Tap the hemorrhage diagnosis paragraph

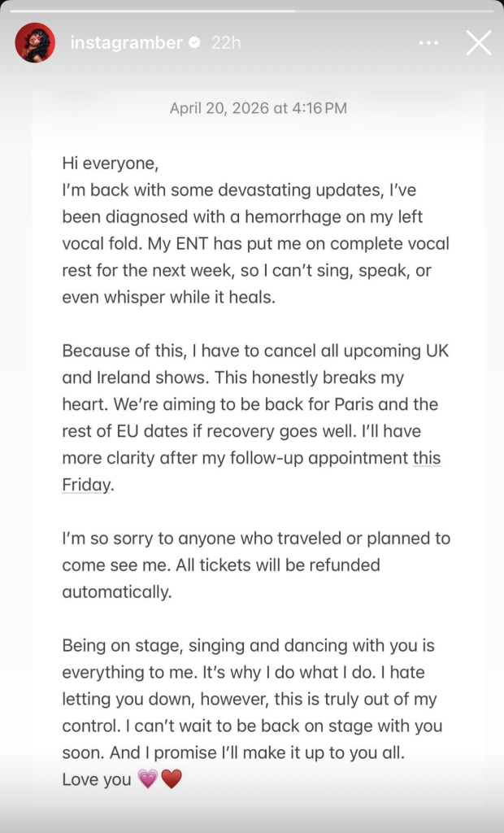coord(256,243)
